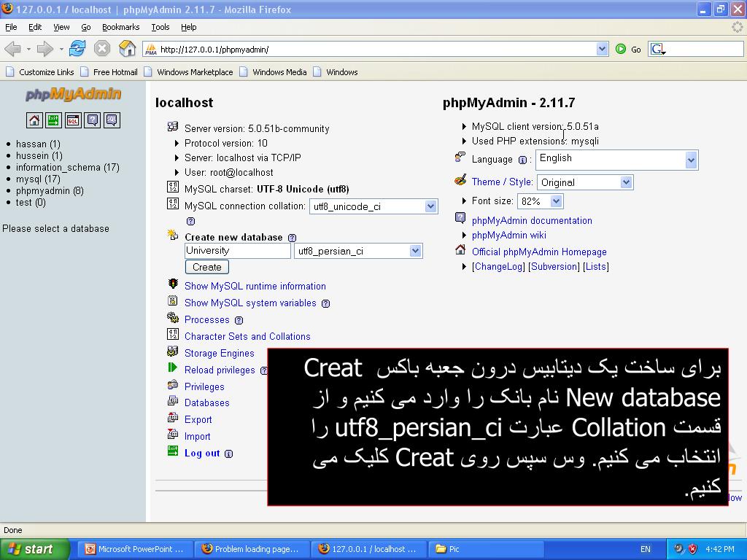747x560 pixels.
Task: Open the File menu
Action: (x=11, y=27)
